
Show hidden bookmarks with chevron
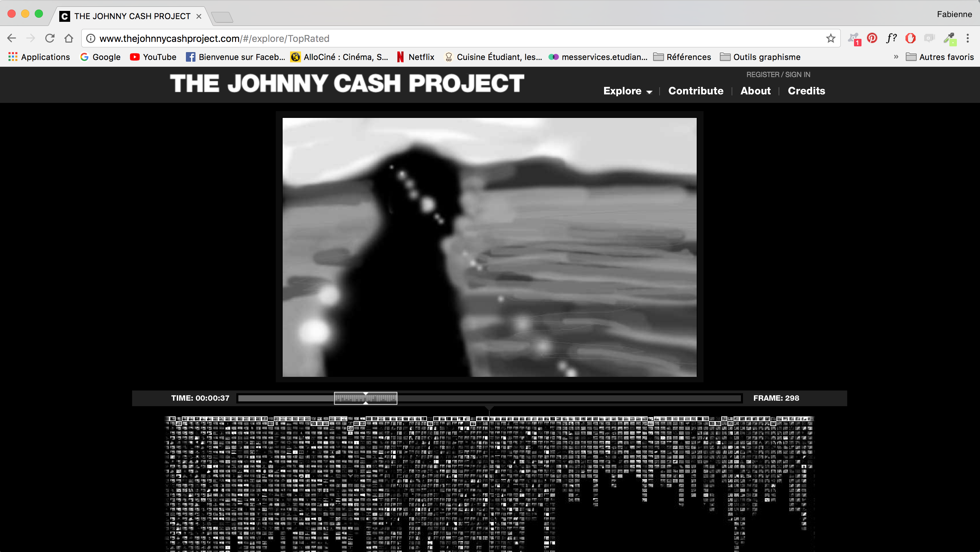pos(896,57)
